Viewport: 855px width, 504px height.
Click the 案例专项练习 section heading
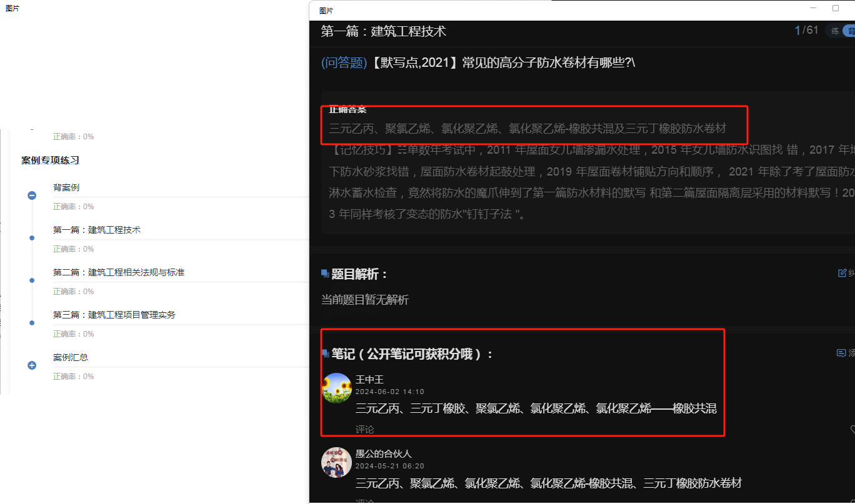(x=51, y=161)
